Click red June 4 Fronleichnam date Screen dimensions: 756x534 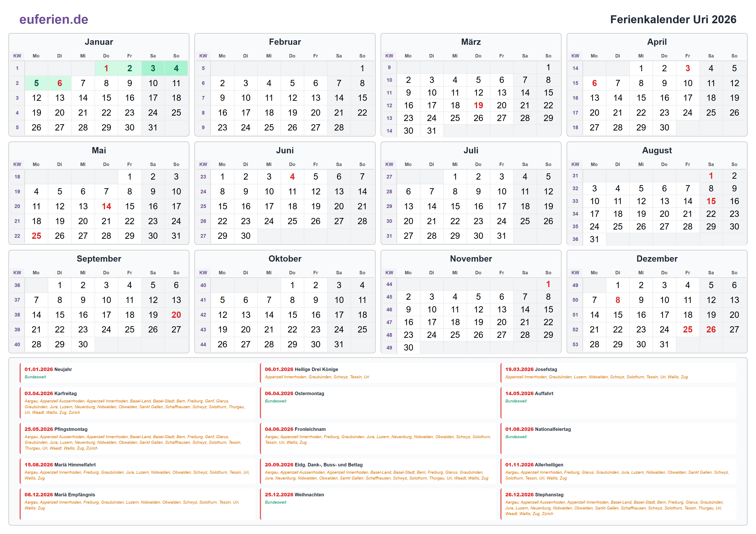pos(292,177)
